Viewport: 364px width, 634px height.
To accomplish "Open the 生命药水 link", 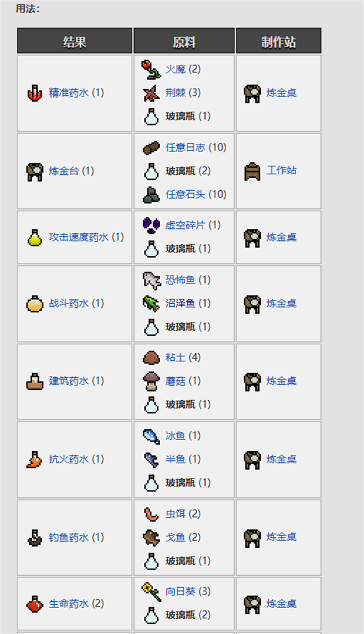I will click(x=69, y=604).
